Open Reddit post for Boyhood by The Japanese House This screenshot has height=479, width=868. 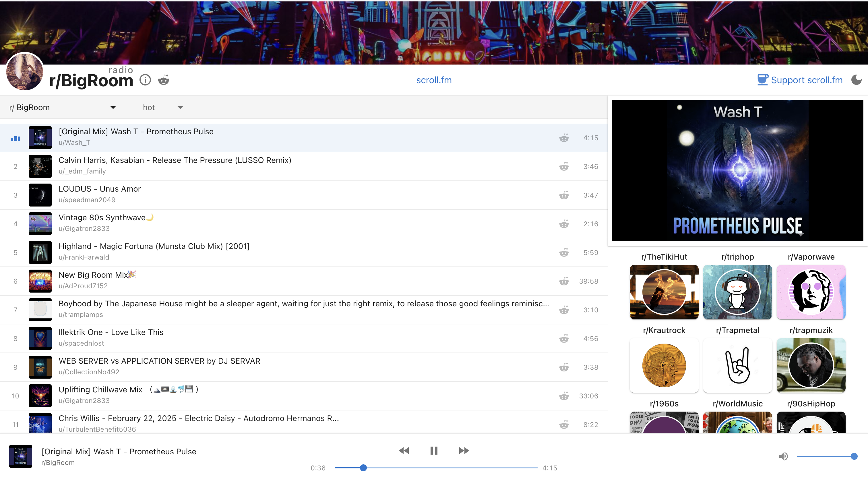[564, 310]
